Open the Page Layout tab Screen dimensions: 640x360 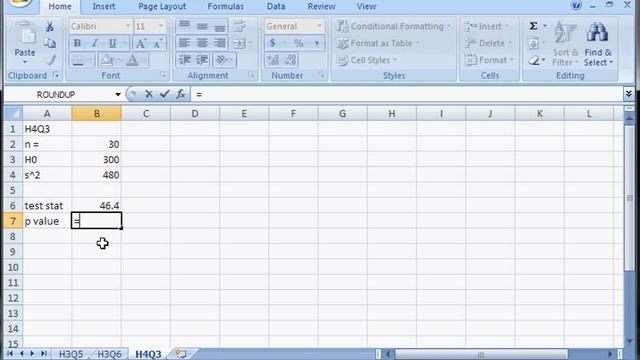click(x=162, y=7)
